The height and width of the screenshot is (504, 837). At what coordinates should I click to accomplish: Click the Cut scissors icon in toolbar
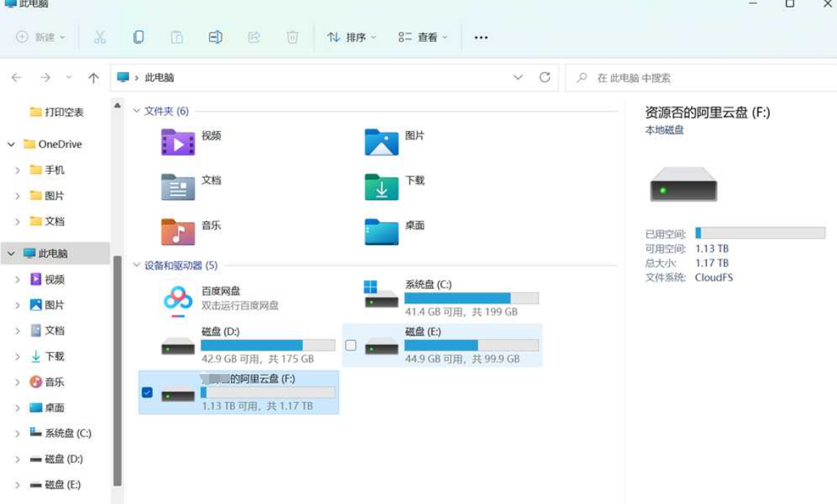coord(100,37)
